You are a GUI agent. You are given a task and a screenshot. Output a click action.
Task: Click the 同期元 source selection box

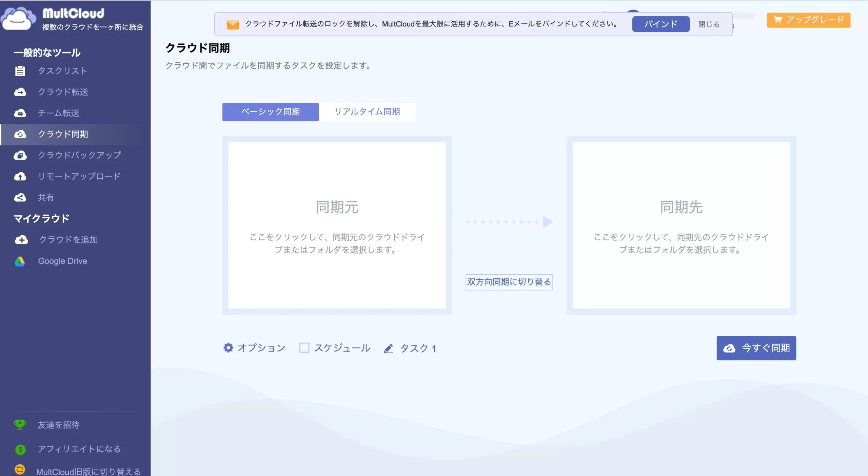tap(337, 225)
